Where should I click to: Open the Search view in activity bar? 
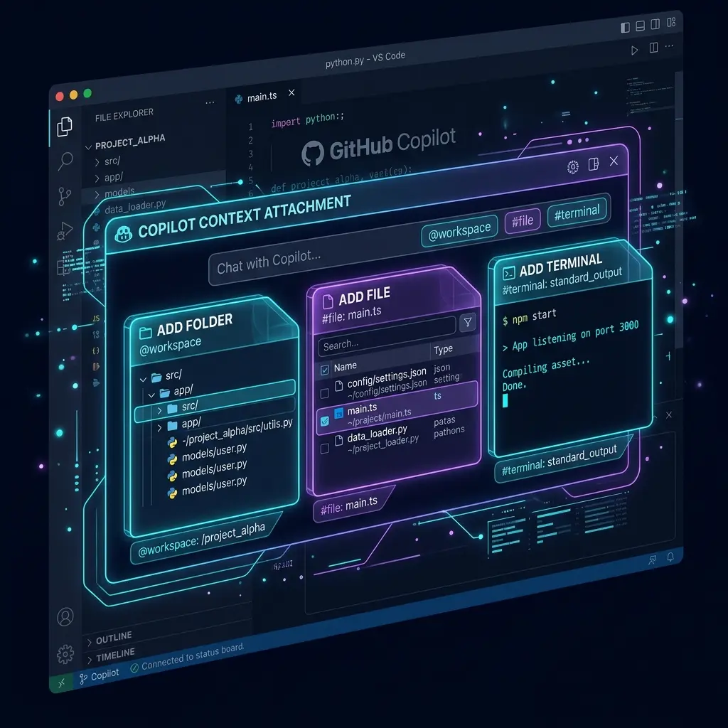point(65,161)
